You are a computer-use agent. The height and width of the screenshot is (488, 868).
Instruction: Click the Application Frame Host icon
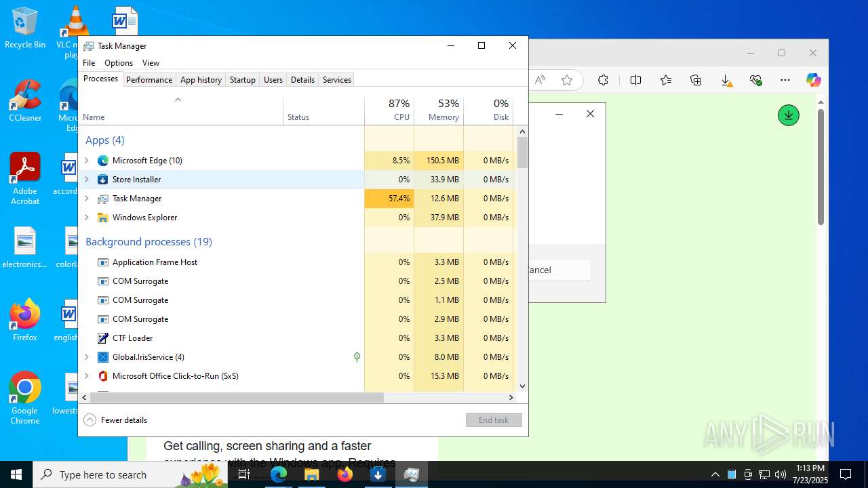pos(103,262)
